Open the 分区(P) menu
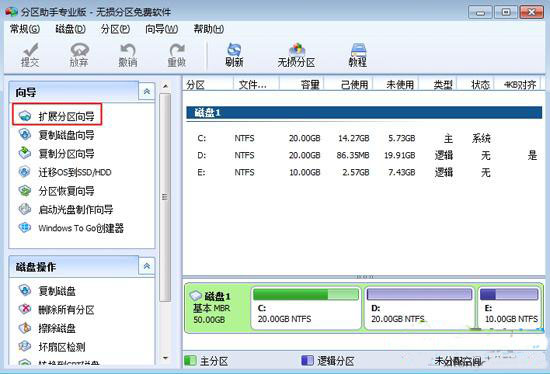This screenshot has height=374, width=550. tap(115, 29)
